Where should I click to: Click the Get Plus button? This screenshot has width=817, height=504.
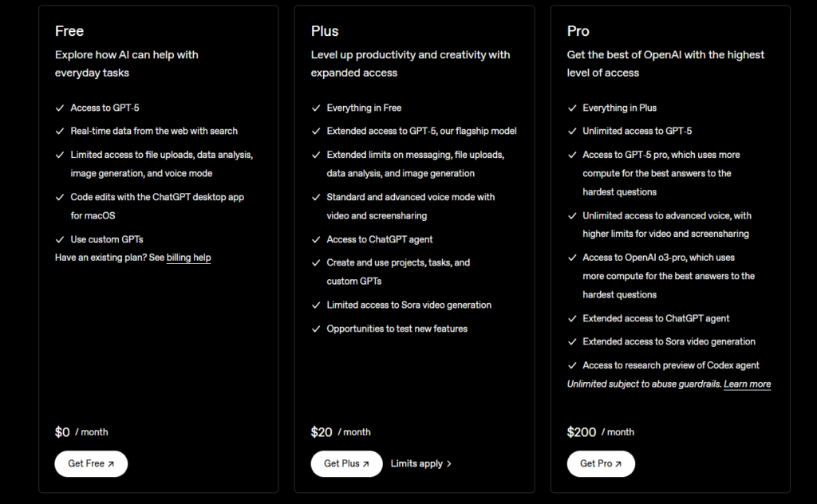[x=347, y=463]
